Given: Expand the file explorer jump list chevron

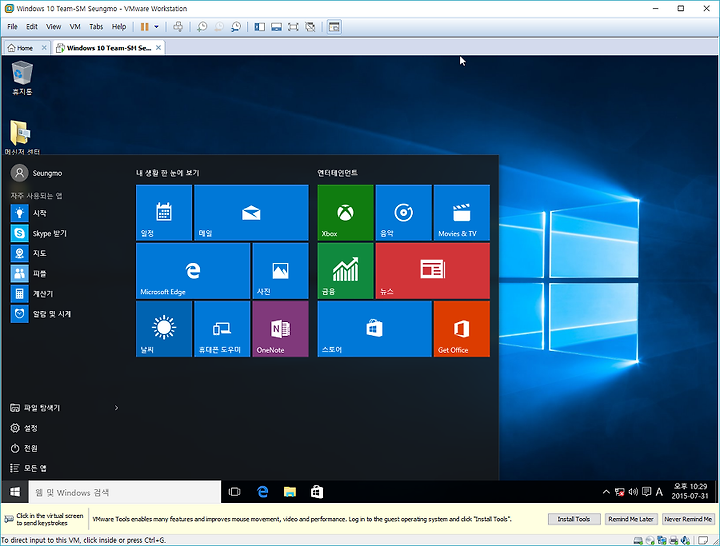Looking at the screenshot, I should coord(116,408).
